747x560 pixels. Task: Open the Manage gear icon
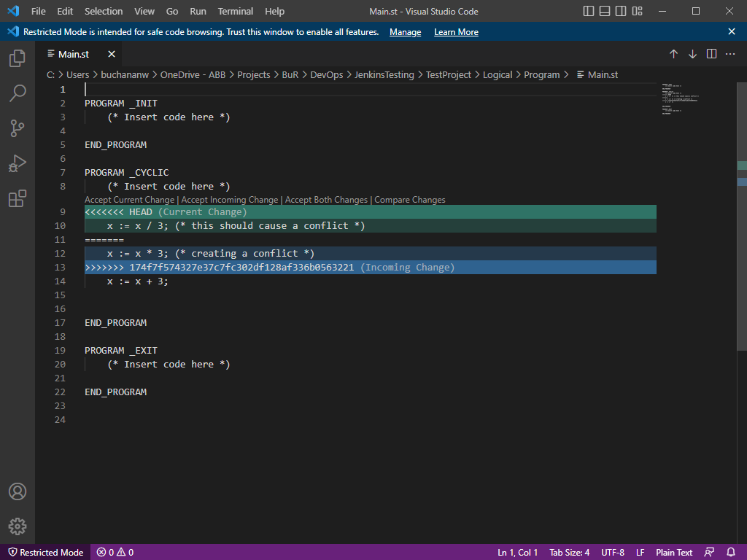click(x=18, y=526)
